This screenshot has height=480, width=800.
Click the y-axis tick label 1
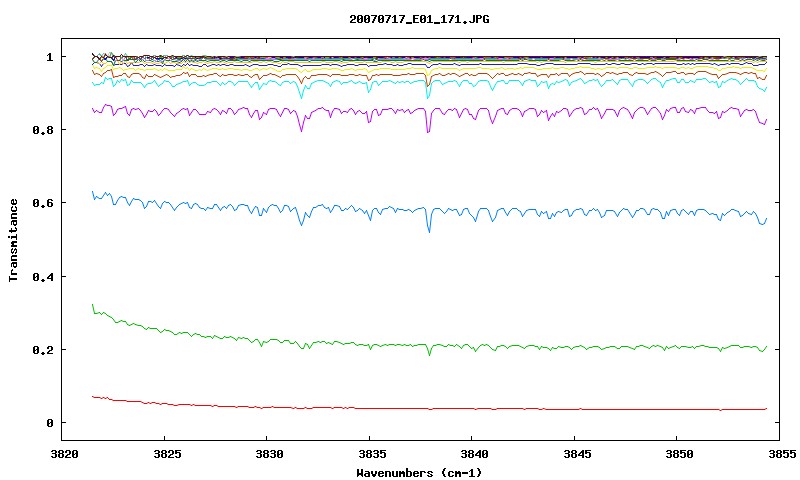(x=49, y=57)
